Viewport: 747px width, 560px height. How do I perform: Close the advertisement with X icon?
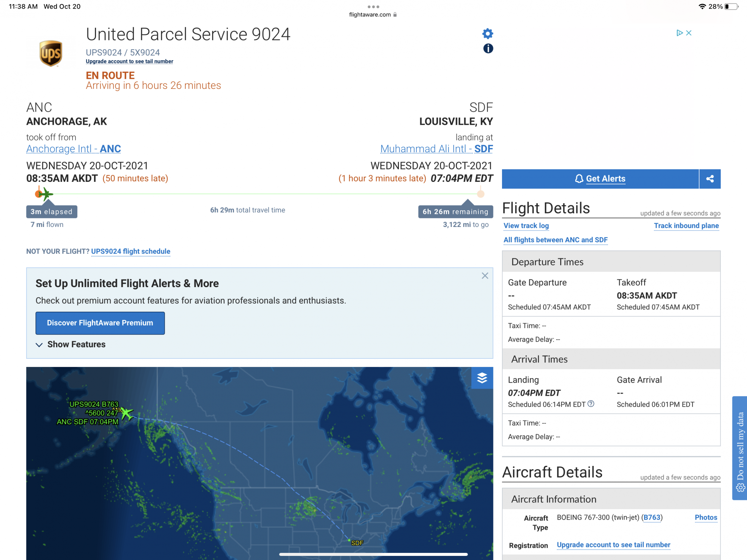689,33
